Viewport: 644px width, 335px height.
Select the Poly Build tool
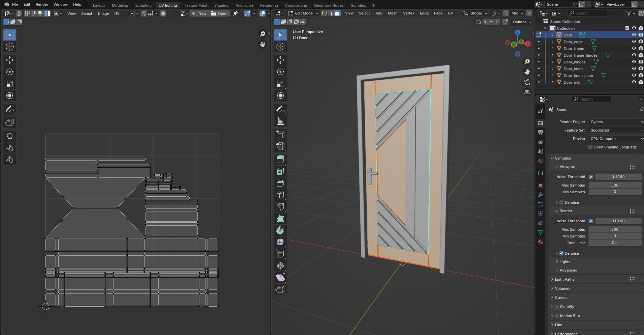(x=280, y=219)
